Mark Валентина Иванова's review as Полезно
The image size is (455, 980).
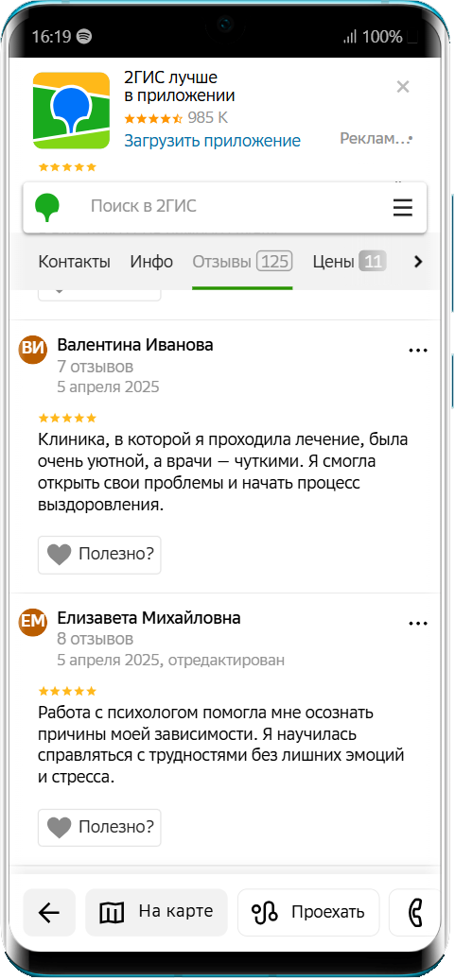(99, 555)
